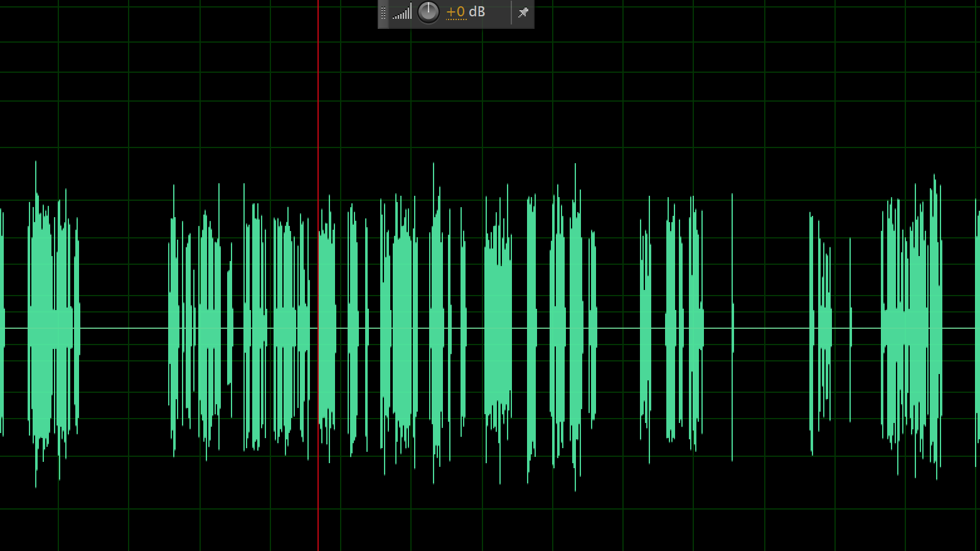
Task: Click the dB unit label in the HUD
Action: pos(477,12)
